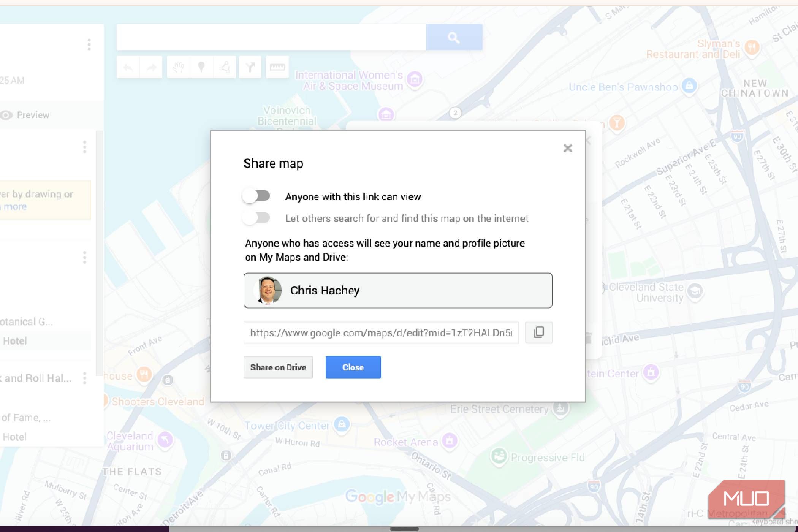Click the blue Close button

[x=353, y=367]
